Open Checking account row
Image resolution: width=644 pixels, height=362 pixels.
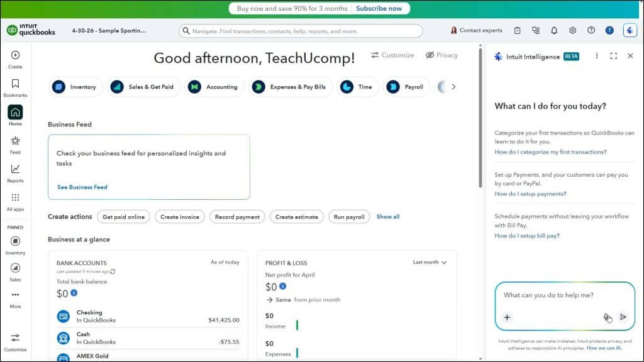pyautogui.click(x=148, y=316)
